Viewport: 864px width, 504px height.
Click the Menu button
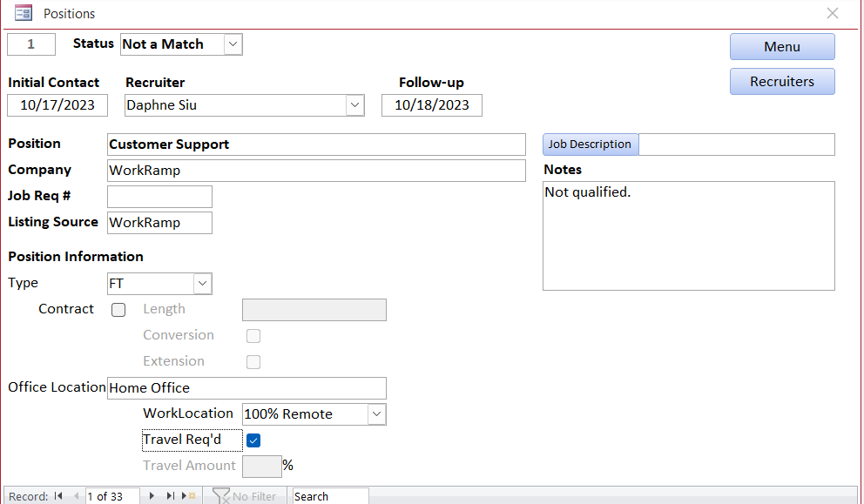pyautogui.click(x=781, y=46)
